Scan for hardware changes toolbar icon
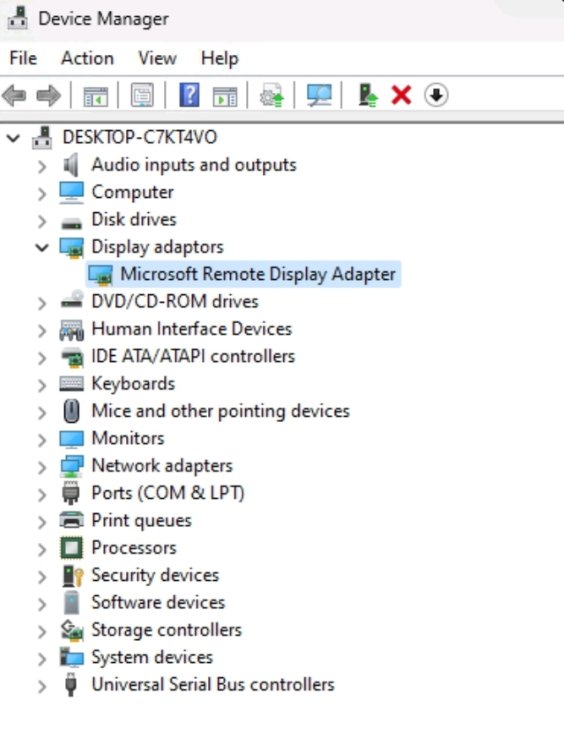Image resolution: width=564 pixels, height=750 pixels. tap(320, 95)
